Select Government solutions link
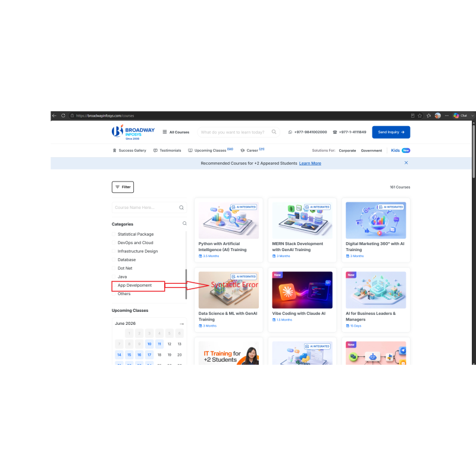This screenshot has height=476, width=476. tap(371, 151)
